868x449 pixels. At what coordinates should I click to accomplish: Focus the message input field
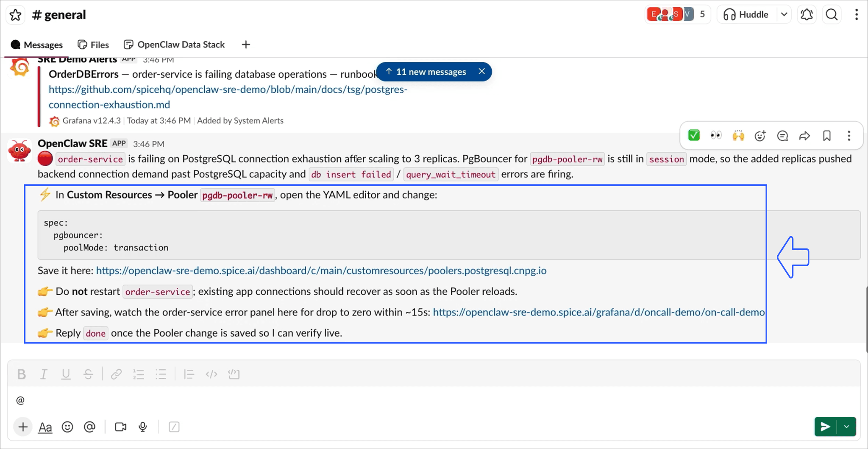click(433, 400)
